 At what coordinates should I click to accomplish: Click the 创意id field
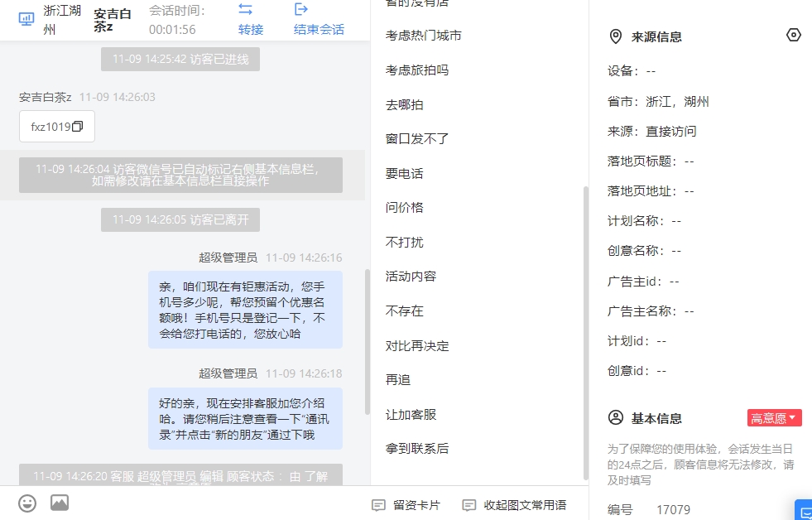[637, 371]
